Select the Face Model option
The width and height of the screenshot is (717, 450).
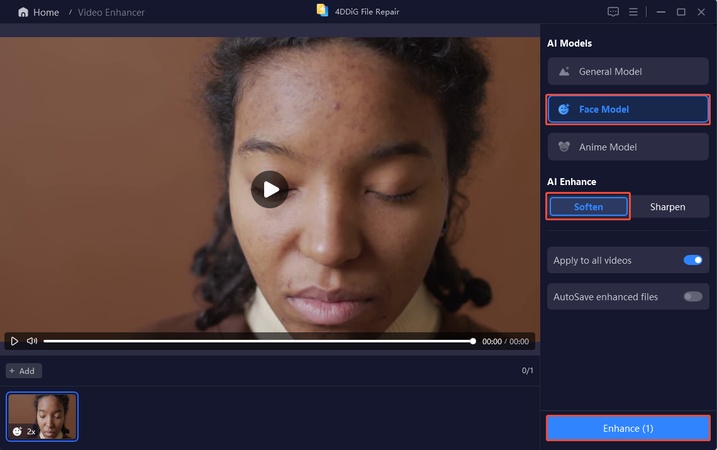click(628, 109)
